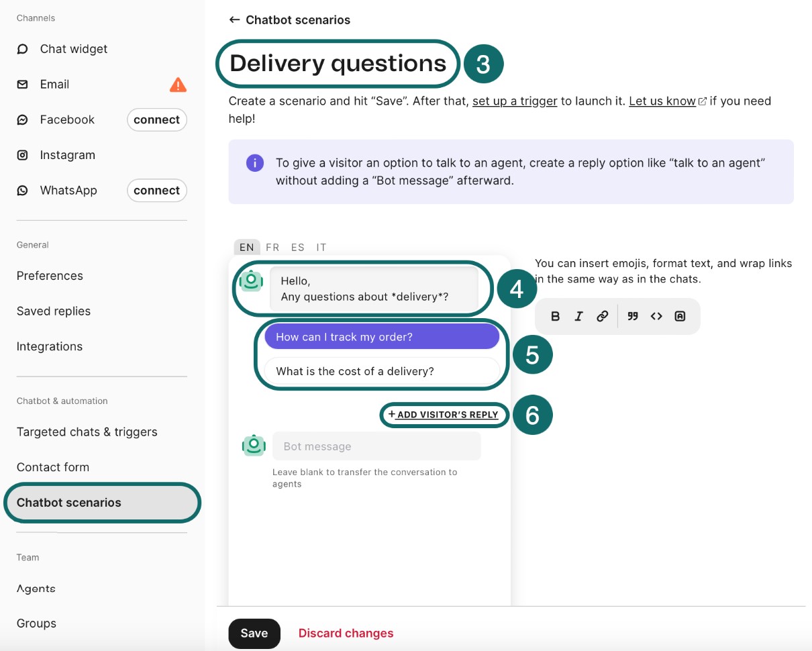
Task: Click the back arrow to Chatbot scenarios
Action: tap(234, 20)
